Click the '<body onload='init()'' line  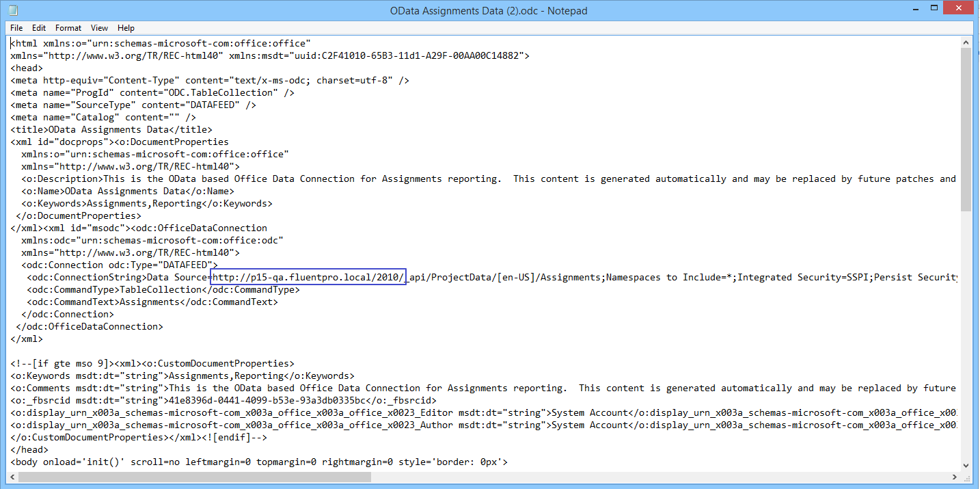(259, 462)
